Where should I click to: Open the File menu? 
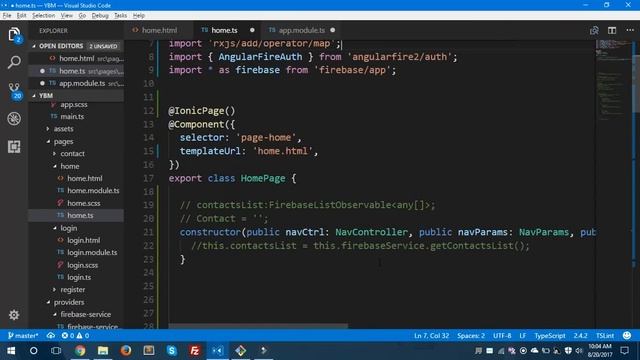click(7, 16)
